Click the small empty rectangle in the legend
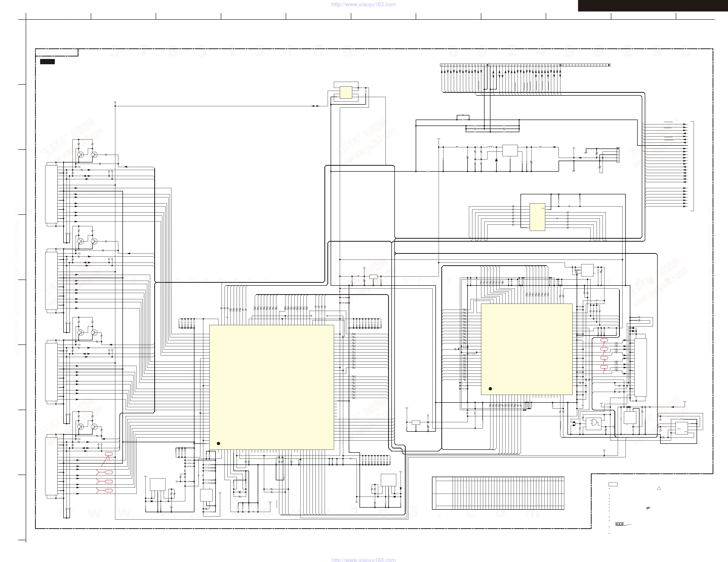 pos(613,484)
